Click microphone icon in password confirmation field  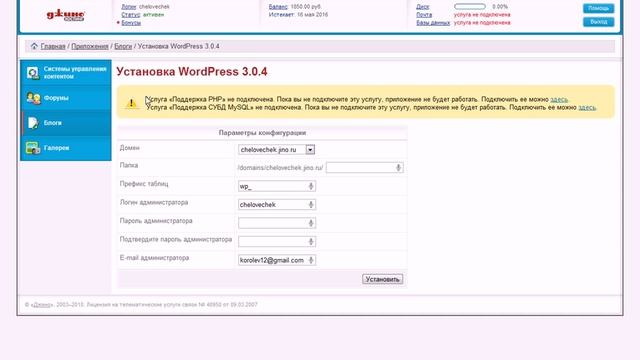point(311,242)
